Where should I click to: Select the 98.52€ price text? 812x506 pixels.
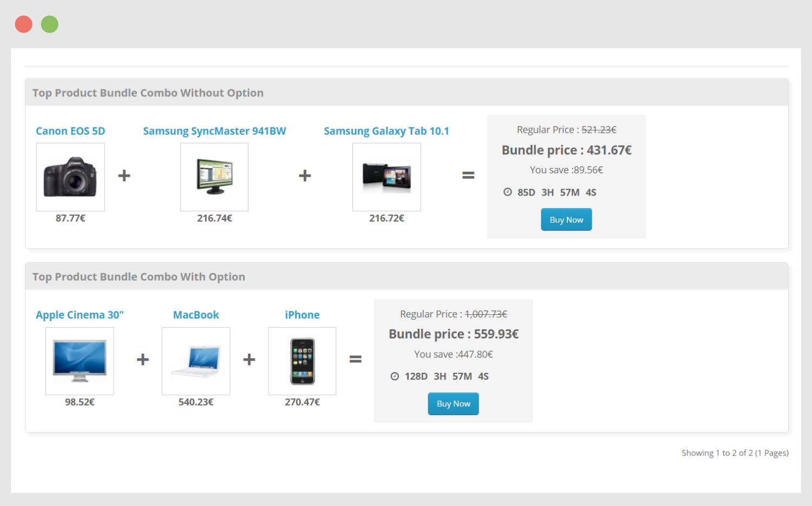pyautogui.click(x=80, y=402)
